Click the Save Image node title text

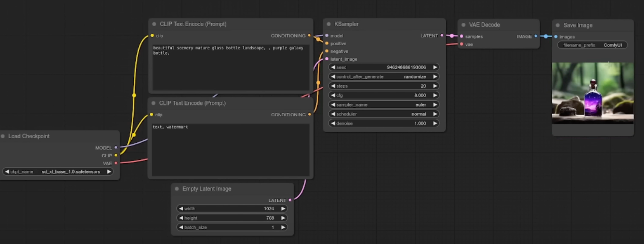coord(578,25)
